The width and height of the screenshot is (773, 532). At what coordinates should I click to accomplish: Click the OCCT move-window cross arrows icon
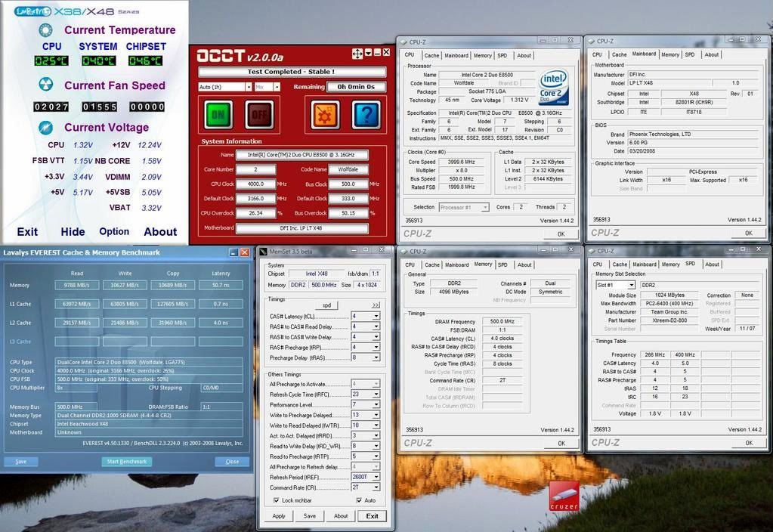tap(357, 53)
